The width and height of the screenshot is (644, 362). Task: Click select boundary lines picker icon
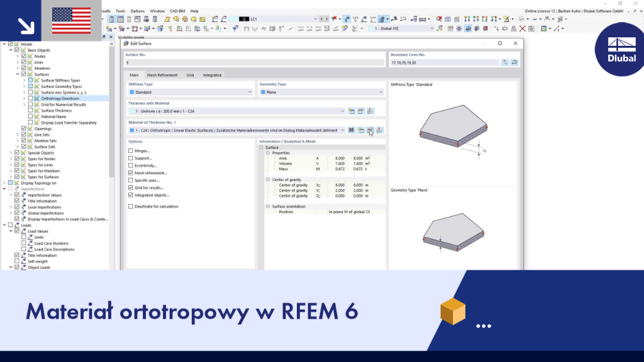(505, 62)
